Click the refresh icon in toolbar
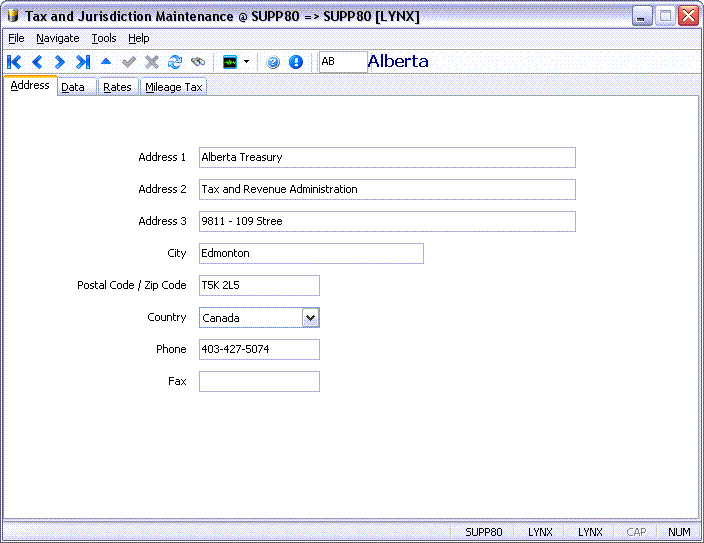This screenshot has width=704, height=543. (x=175, y=62)
